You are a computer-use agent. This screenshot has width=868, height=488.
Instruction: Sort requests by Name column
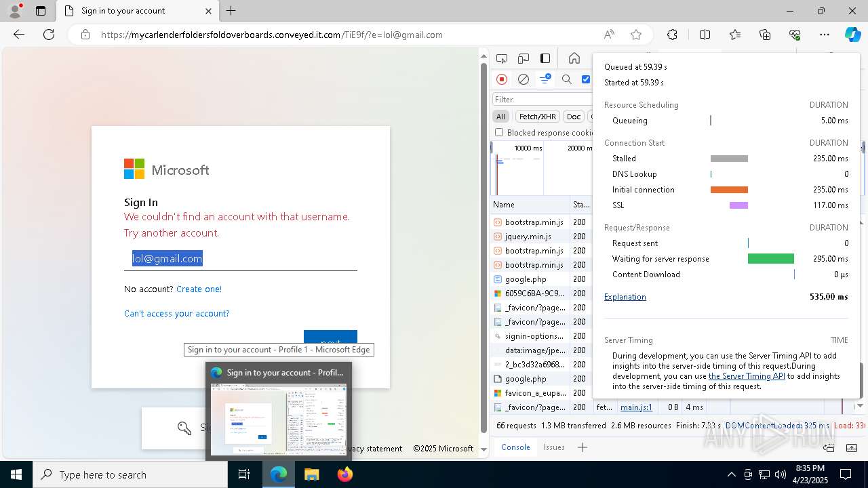coord(530,204)
